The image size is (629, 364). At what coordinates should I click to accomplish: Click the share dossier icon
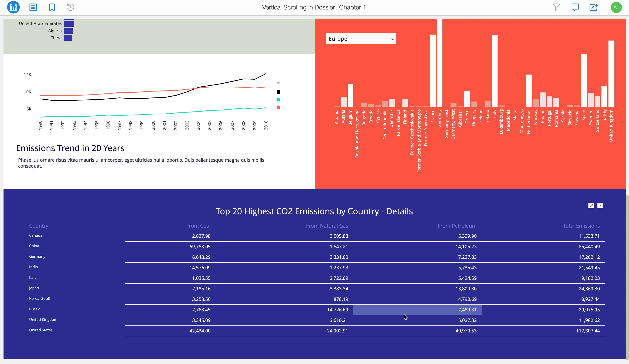(x=594, y=7)
